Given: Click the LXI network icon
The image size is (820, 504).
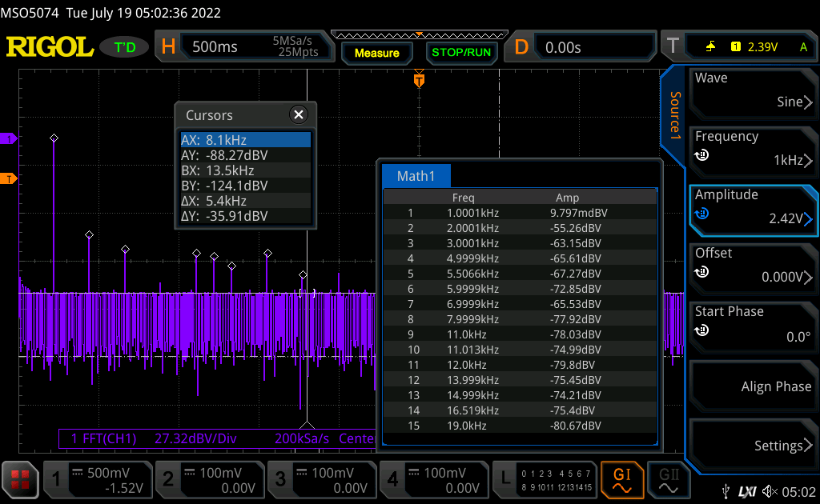Looking at the screenshot, I should pos(747,491).
